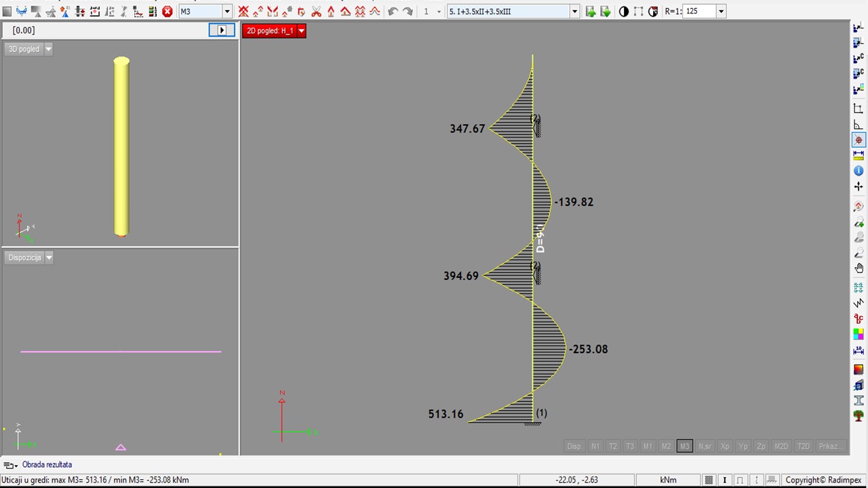
Task: Click the R=1 scale input field
Action: click(x=699, y=12)
